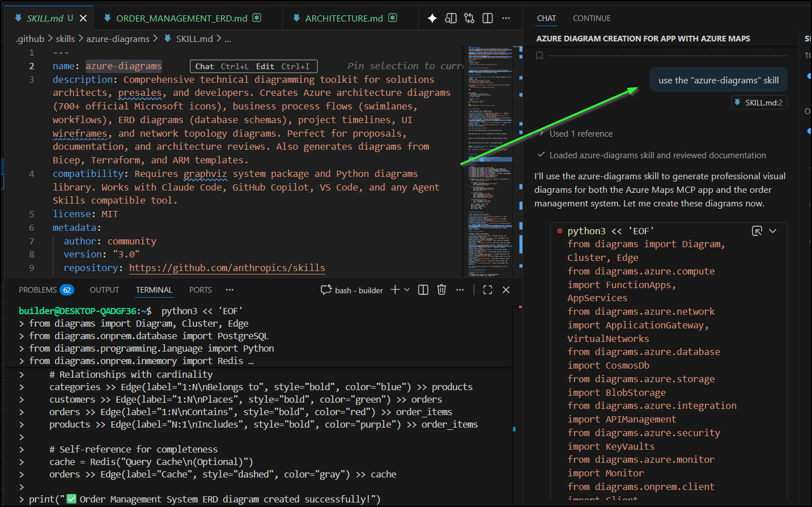The height and width of the screenshot is (507, 812).
Task: Click the SKILL.md:2 reference chip
Action: pyautogui.click(x=758, y=103)
